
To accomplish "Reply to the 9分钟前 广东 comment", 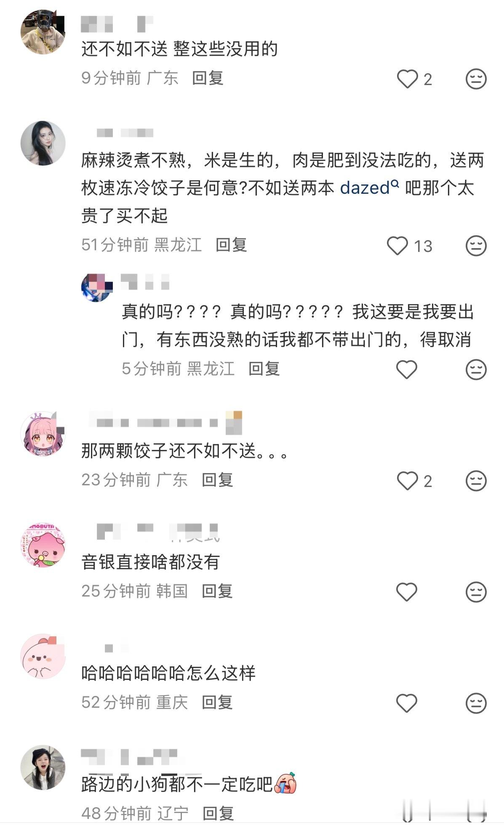I will pyautogui.click(x=208, y=78).
